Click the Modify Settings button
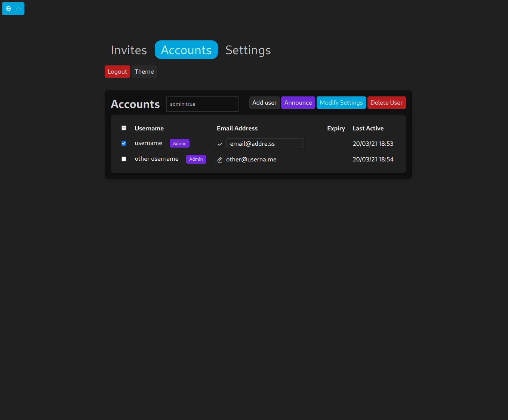508x420 pixels. pyautogui.click(x=341, y=102)
